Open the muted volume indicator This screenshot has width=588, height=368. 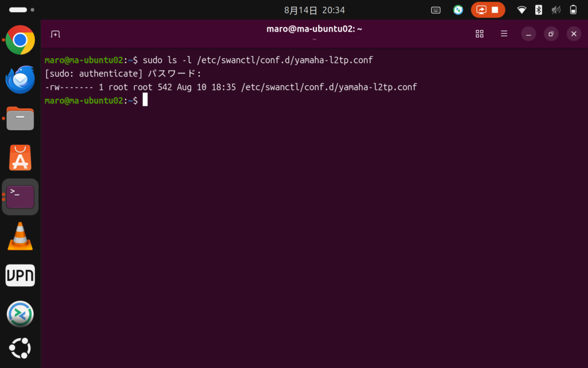coord(556,10)
